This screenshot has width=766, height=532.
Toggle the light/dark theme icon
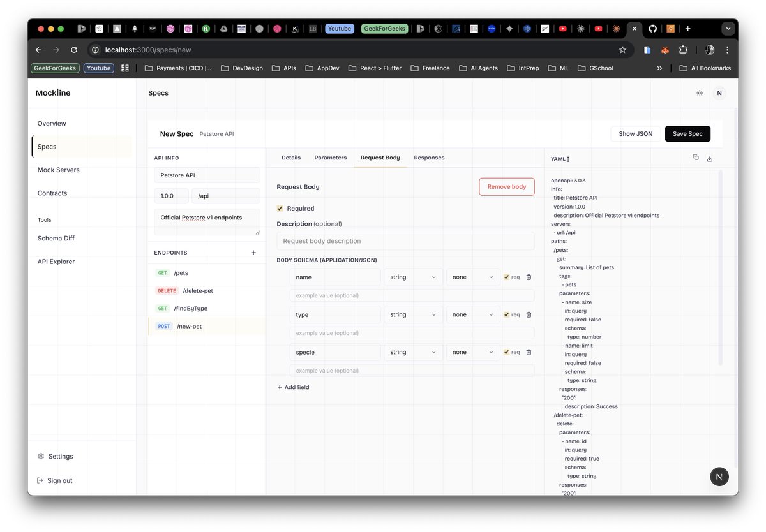click(x=700, y=93)
